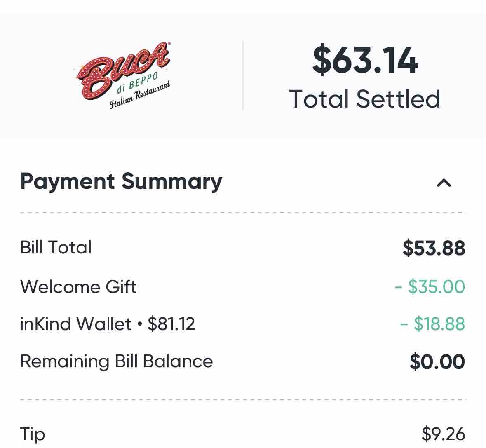This screenshot has width=486, height=448.
Task: Click the $81.12 wallet balance text
Action: [x=171, y=324]
